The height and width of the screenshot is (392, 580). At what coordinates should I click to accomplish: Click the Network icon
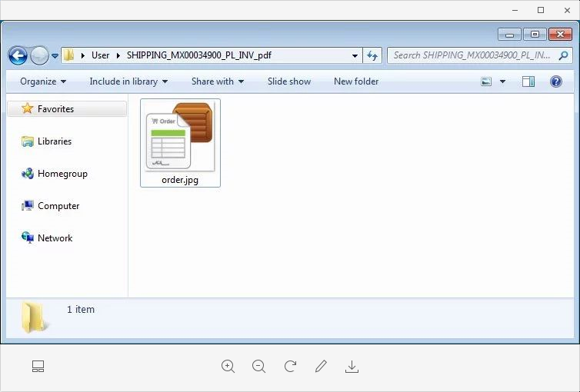pos(28,238)
